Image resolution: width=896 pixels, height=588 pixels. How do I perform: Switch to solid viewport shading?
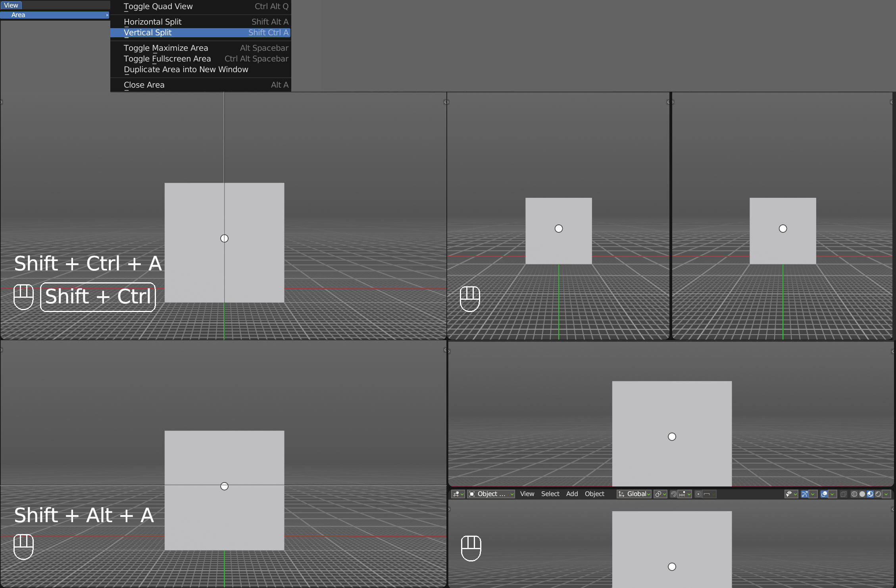(x=862, y=494)
